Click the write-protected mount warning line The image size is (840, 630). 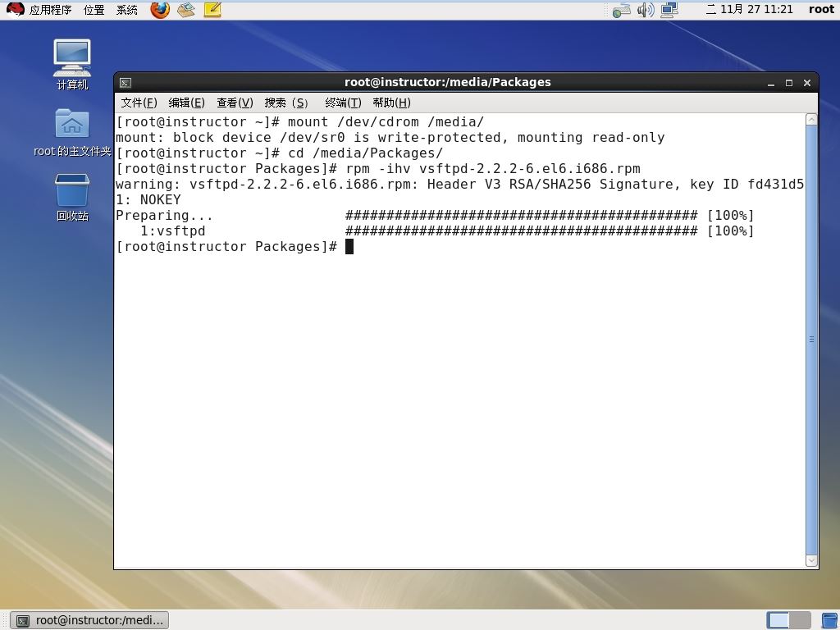pos(390,138)
